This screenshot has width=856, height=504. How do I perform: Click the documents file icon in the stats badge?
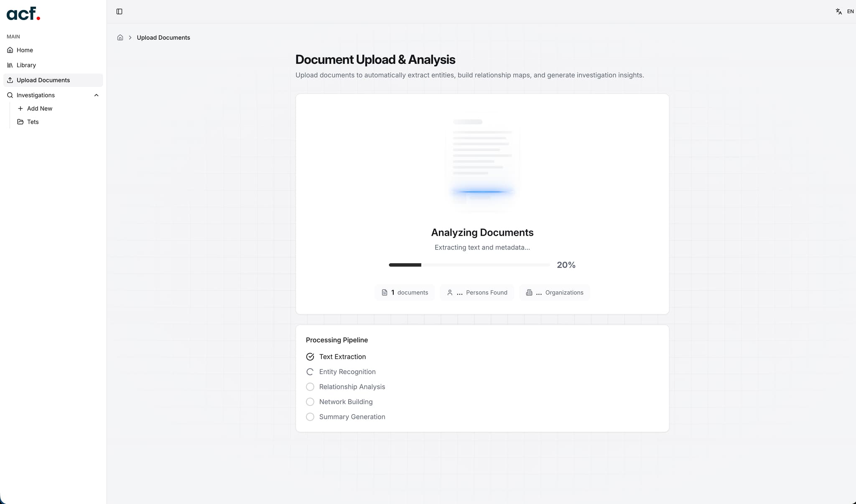tap(385, 292)
